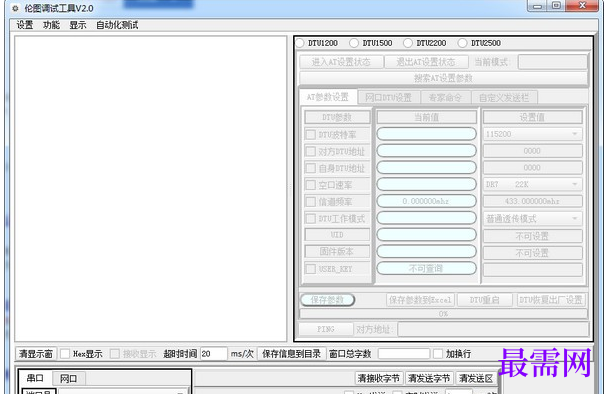Click the 搜索AT设置参数 button

443,78
